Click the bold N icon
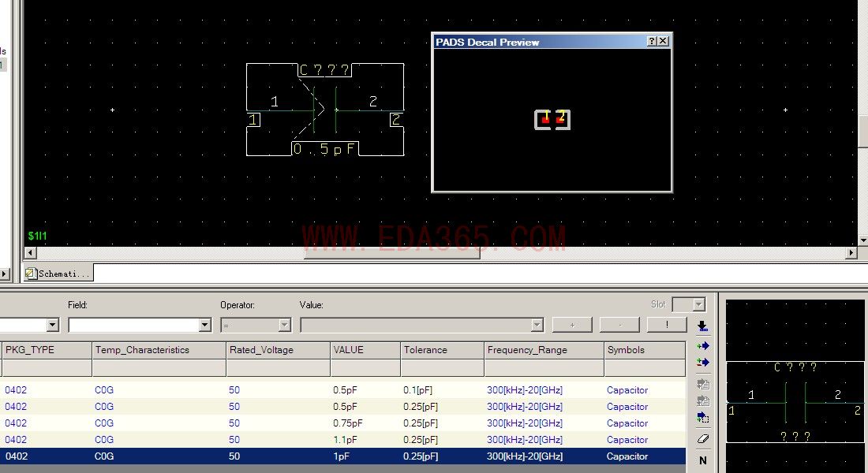Viewport: 868px width, 473px height. point(702,460)
